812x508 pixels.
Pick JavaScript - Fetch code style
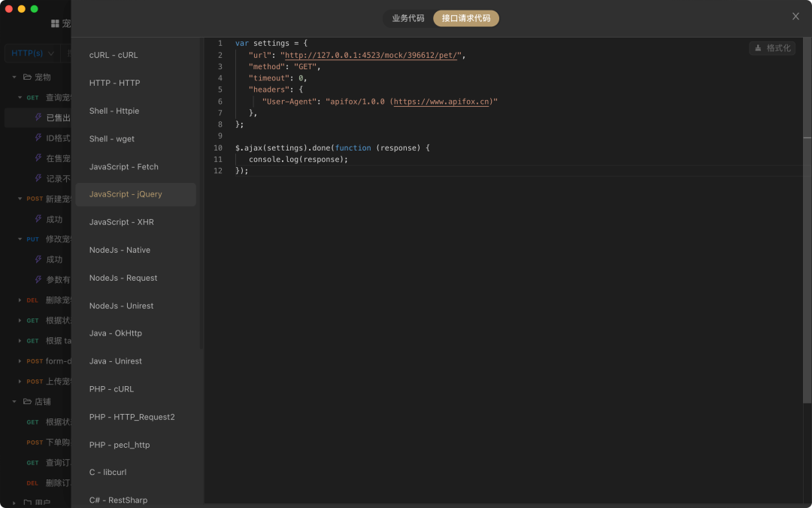(135, 167)
